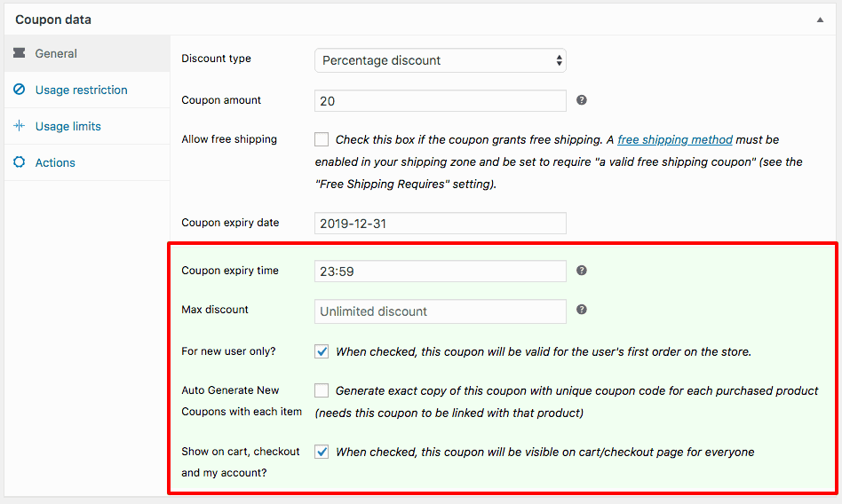Screen dimensions: 842x504
Task: Check Auto Generate New Coupons checkbox
Action: pyautogui.click(x=322, y=390)
